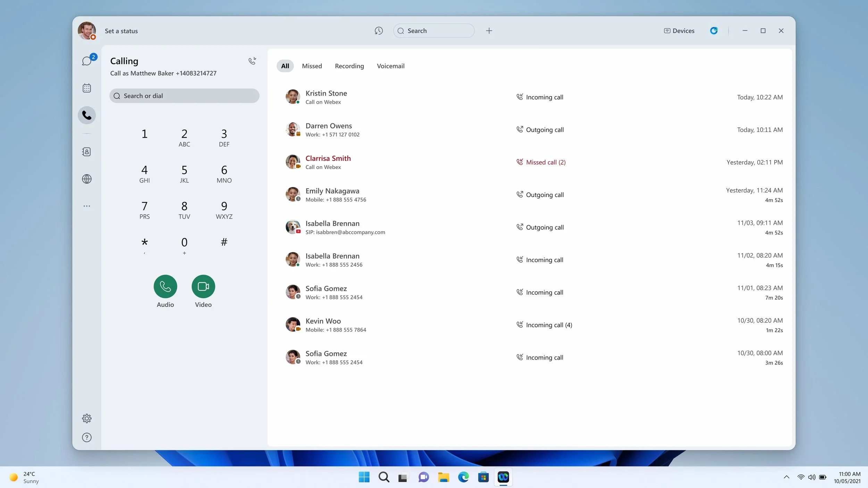Start a Video call
This screenshot has width=868, height=488.
tap(203, 286)
